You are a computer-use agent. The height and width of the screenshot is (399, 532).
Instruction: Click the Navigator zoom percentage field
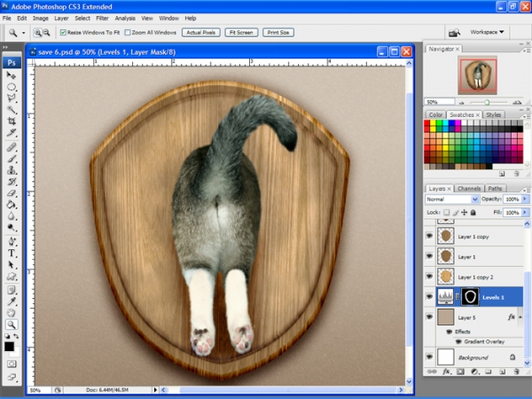pyautogui.click(x=440, y=102)
